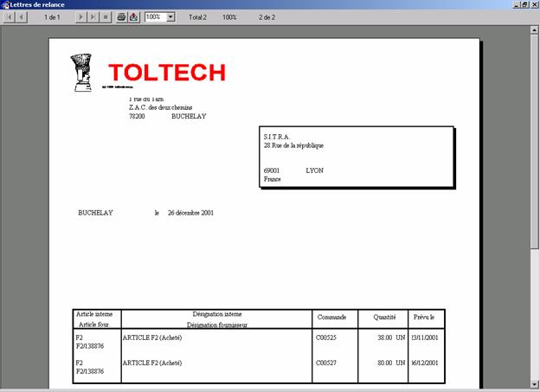The width and height of the screenshot is (540, 392).
Task: Go to first page of report
Action: 10,17
